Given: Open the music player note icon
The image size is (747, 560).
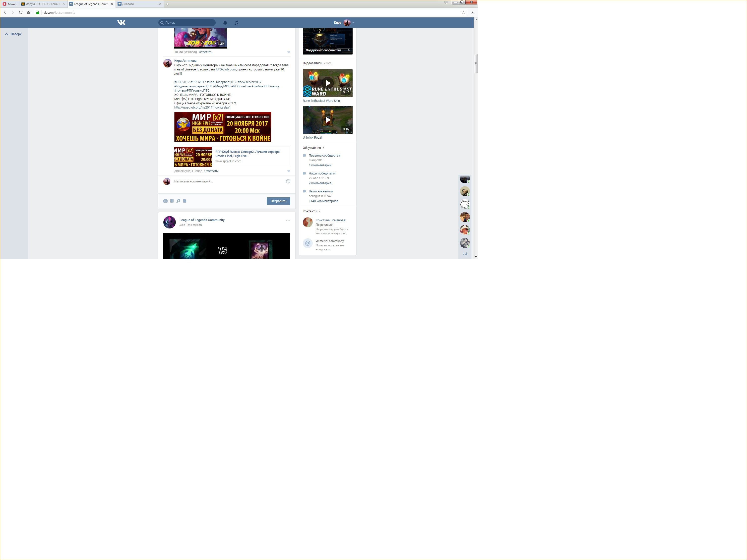Looking at the screenshot, I should (236, 23).
